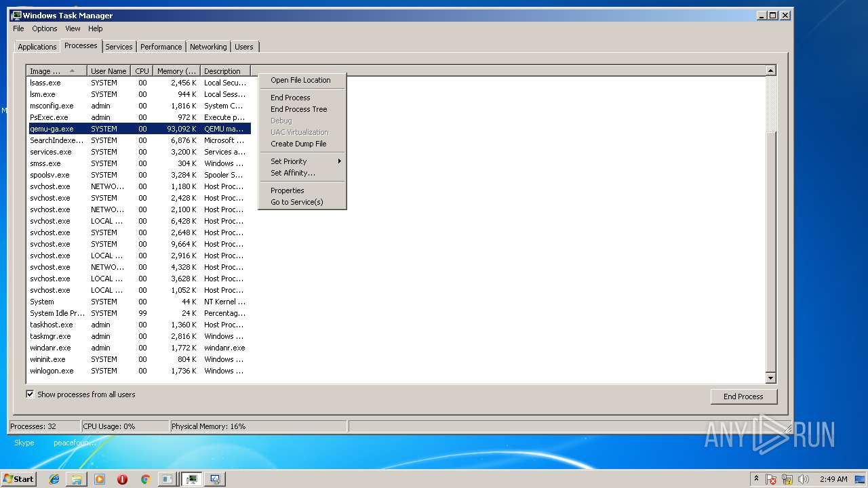Open the Options menu
Viewport: 868px width, 488px height.
(45, 28)
